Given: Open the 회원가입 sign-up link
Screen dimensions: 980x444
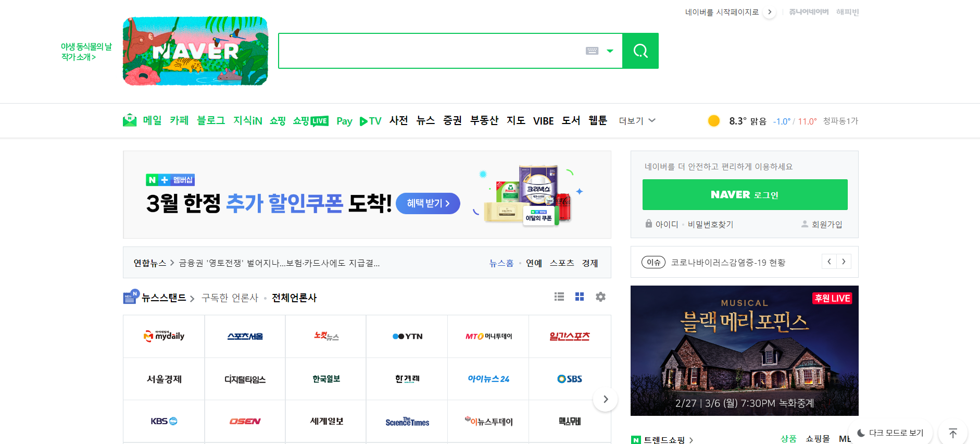Looking at the screenshot, I should tap(827, 224).
